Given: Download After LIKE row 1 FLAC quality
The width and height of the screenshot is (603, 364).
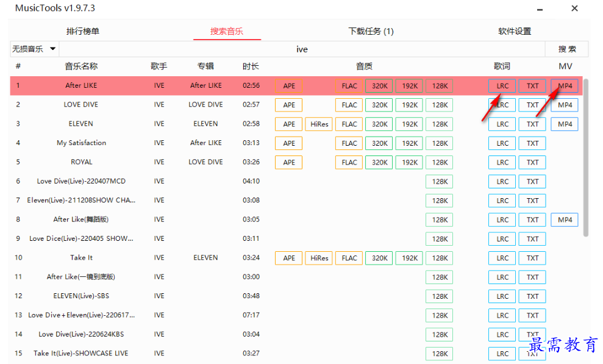Looking at the screenshot, I should coord(349,86).
